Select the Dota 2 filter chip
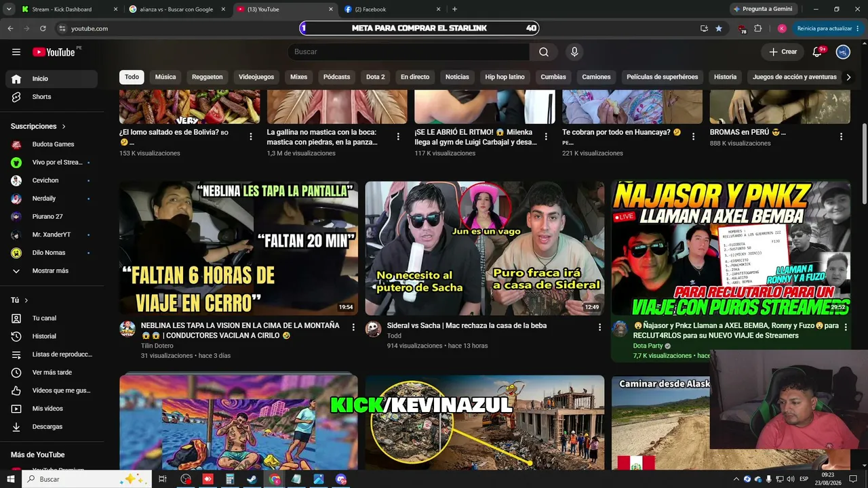868x488 pixels. [x=376, y=77]
